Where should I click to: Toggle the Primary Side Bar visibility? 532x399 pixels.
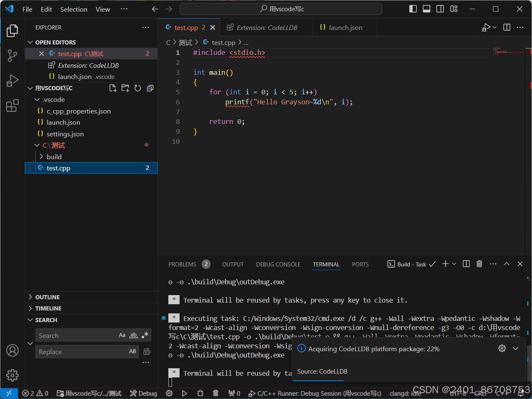(413, 8)
